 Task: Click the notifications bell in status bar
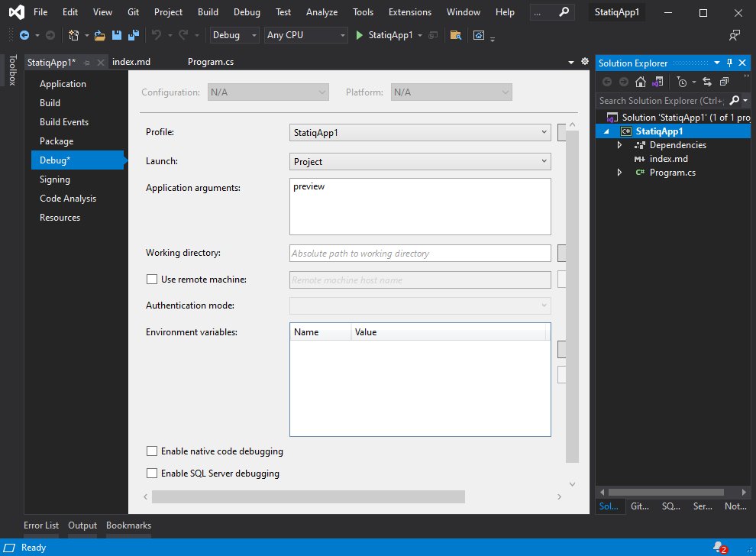pyautogui.click(x=719, y=548)
